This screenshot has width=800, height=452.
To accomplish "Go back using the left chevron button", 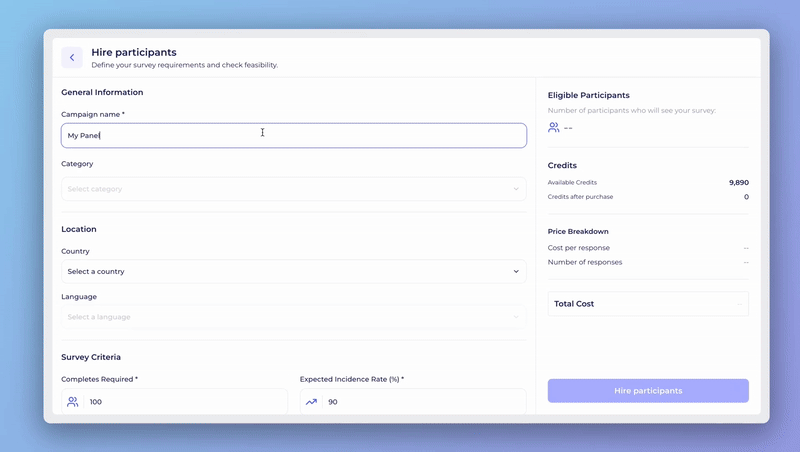I will pos(72,58).
